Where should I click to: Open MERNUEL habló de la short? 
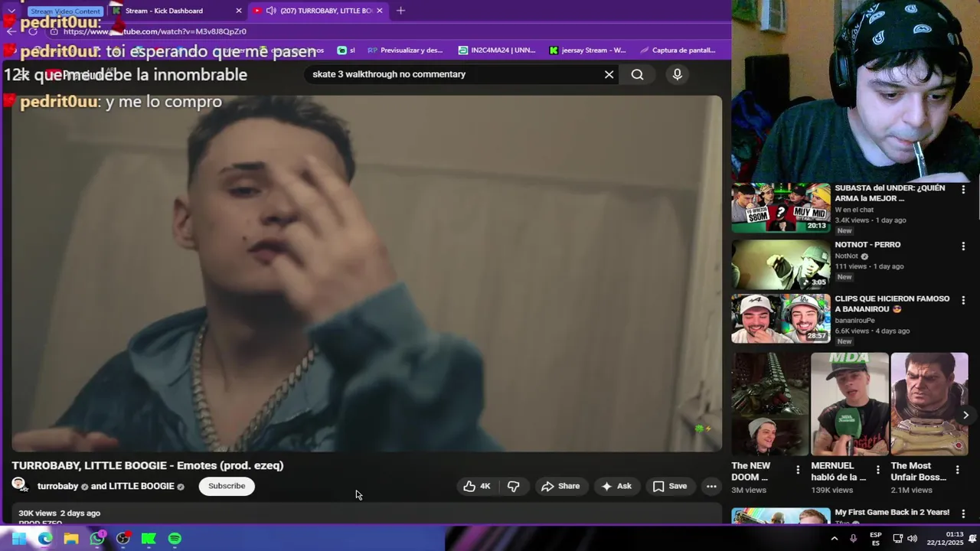(849, 403)
